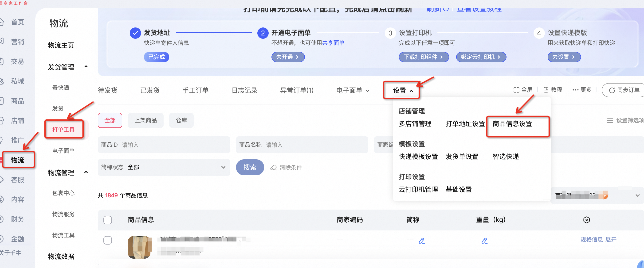644x268 pixels.
Task: Open the 简称状态 dropdown
Action: pyautogui.click(x=164, y=167)
